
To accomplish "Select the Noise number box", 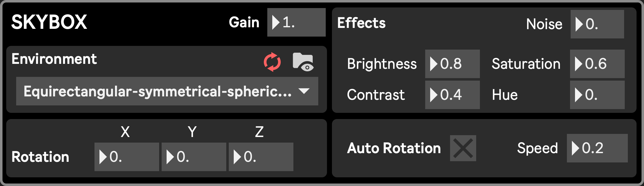I will [x=597, y=24].
